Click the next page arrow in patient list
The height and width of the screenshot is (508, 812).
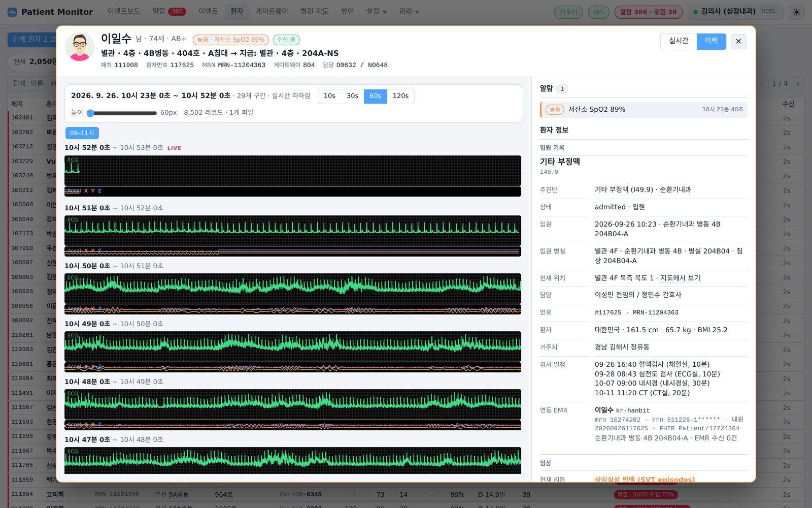(798, 84)
